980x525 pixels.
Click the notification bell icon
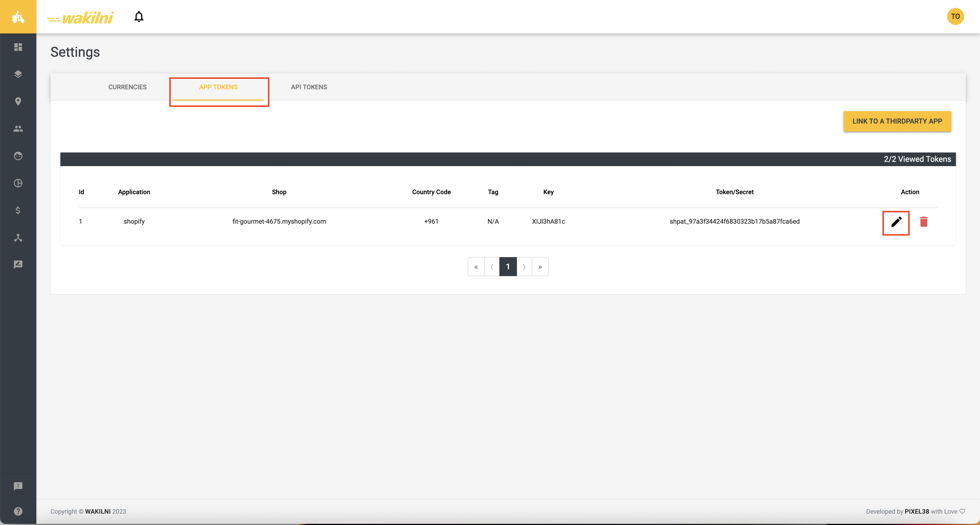tap(139, 17)
